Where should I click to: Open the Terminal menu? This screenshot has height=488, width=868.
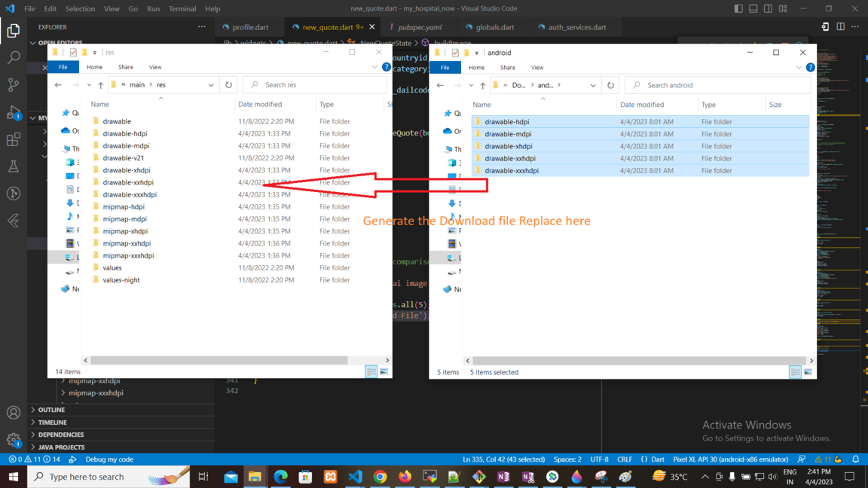[x=182, y=9]
